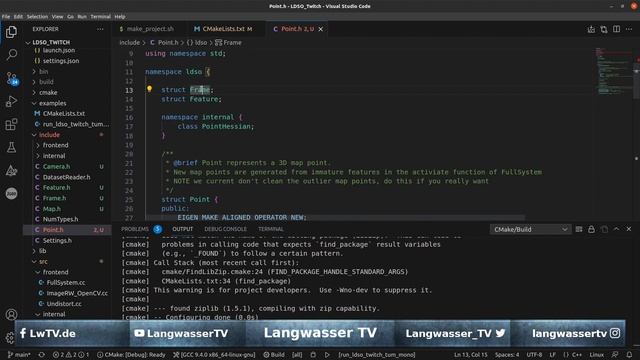Image resolution: width=640 pixels, height=360 pixels.
Task: Debug target with bug icon in status bar
Action: pos(313,355)
